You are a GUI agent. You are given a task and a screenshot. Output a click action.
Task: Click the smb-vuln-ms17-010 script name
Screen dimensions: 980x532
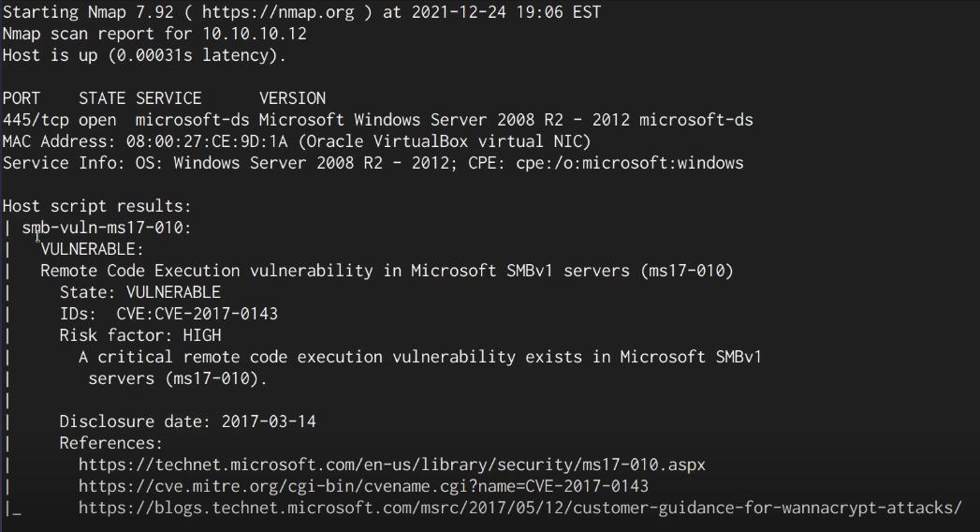tap(106, 228)
